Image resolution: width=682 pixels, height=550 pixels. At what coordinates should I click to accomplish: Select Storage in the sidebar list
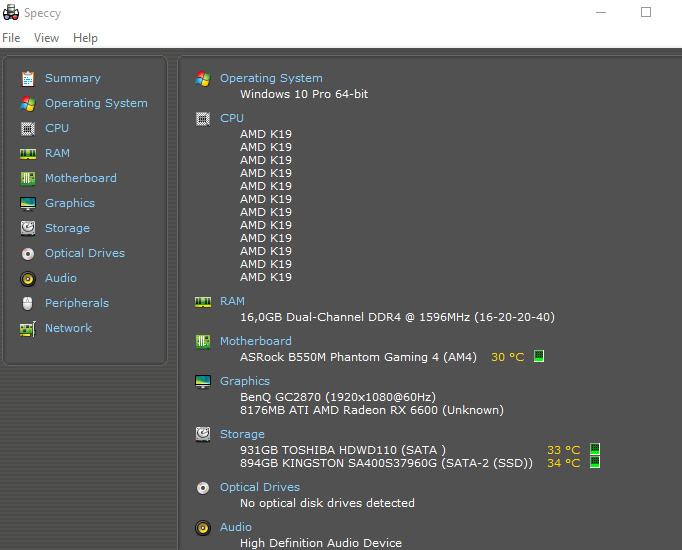tap(67, 228)
